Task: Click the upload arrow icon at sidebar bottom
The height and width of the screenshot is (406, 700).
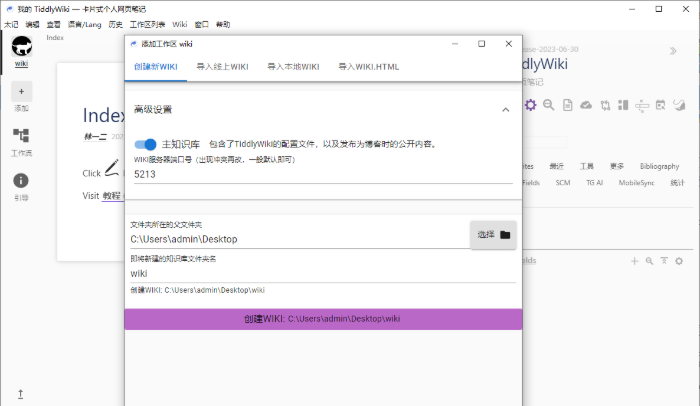Action: pyautogui.click(x=21, y=394)
